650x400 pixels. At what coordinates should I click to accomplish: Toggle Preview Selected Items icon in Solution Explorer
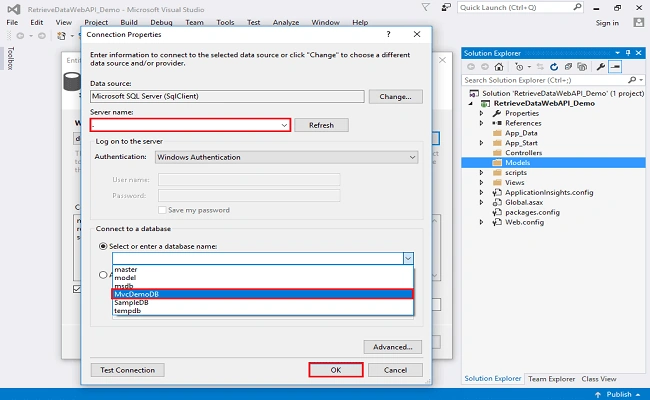(x=615, y=67)
